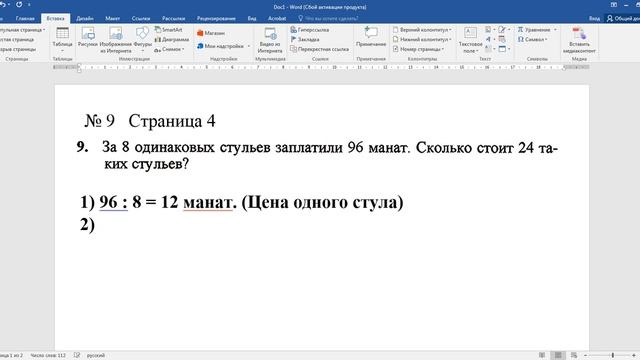Viewport: 640px width, 360px height.
Task: Open the Снимок (Screenshot) dropdown
Action: point(169,49)
